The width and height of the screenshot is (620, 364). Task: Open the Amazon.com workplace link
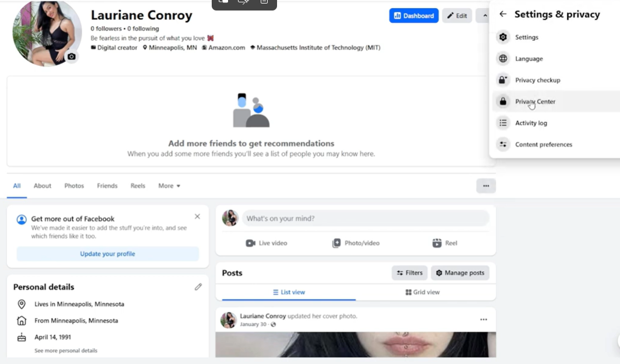pyautogui.click(x=226, y=47)
